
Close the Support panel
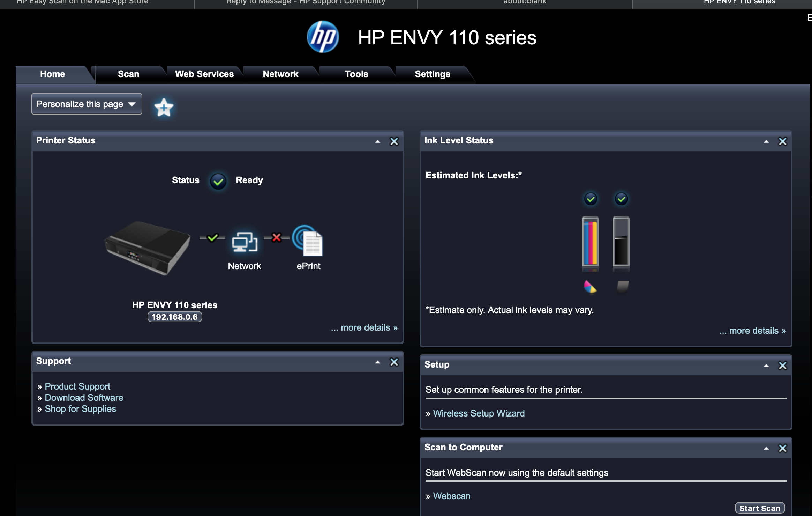pyautogui.click(x=394, y=362)
